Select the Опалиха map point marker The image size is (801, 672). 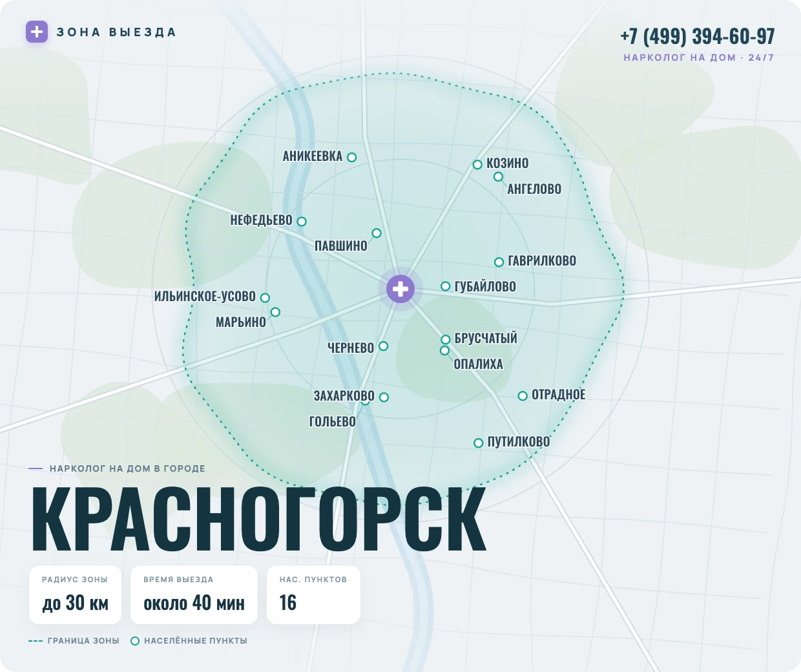[x=444, y=351]
